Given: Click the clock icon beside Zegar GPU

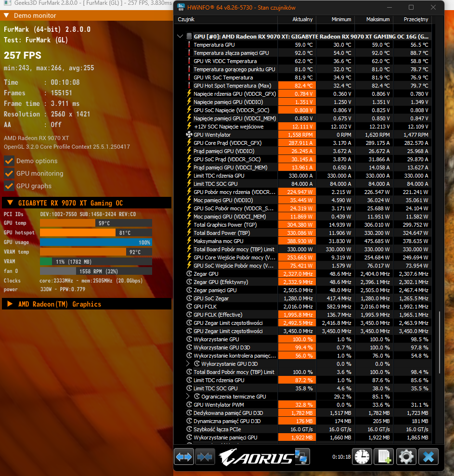Looking at the screenshot, I should pos(189,274).
